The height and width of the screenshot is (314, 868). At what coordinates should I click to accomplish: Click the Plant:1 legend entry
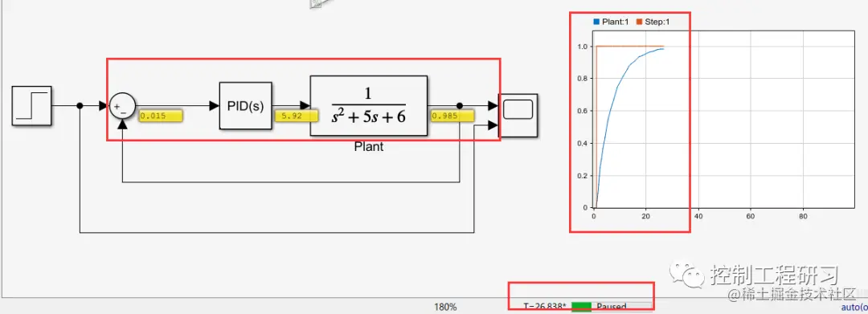pos(612,22)
